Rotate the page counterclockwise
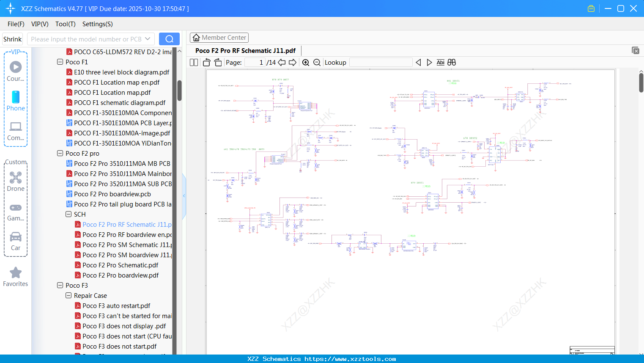Screen dimensions: 644x363 [207, 63]
